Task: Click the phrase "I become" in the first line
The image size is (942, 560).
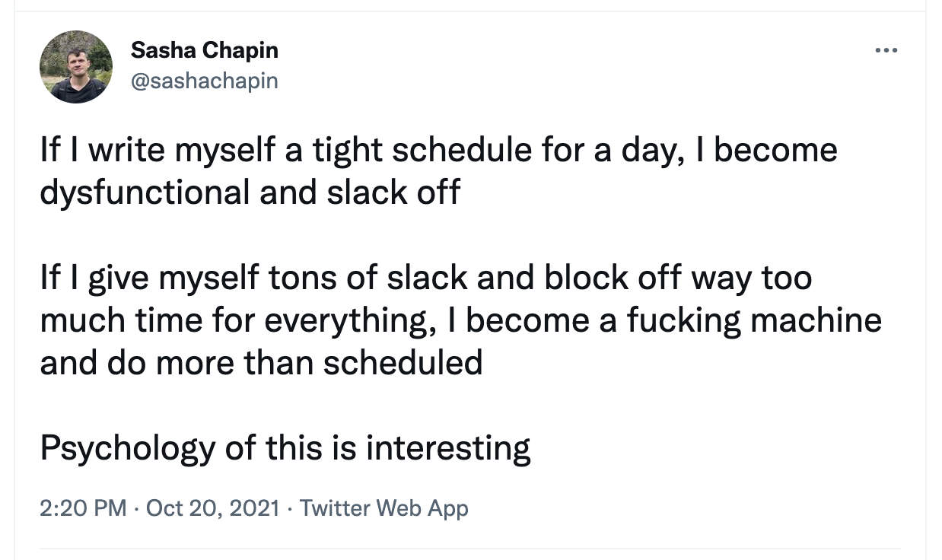Action: [x=765, y=149]
